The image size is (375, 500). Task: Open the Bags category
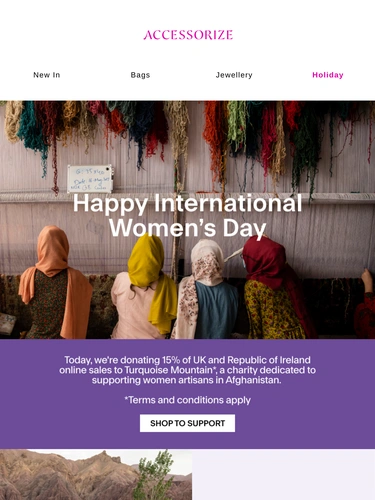click(140, 75)
